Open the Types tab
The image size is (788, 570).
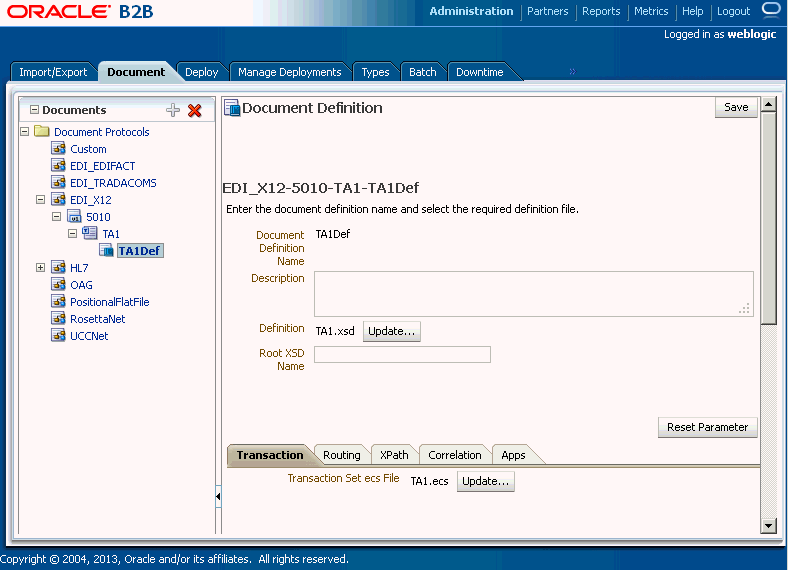375,72
